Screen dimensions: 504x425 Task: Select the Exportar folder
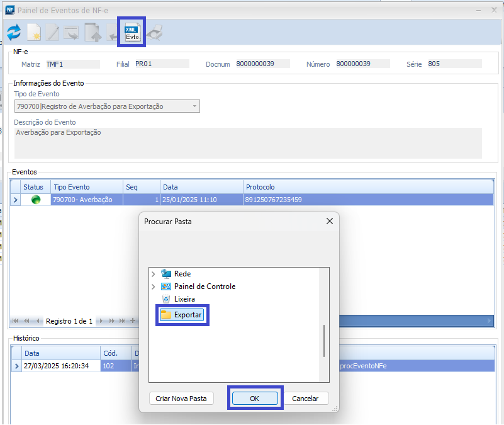click(182, 315)
